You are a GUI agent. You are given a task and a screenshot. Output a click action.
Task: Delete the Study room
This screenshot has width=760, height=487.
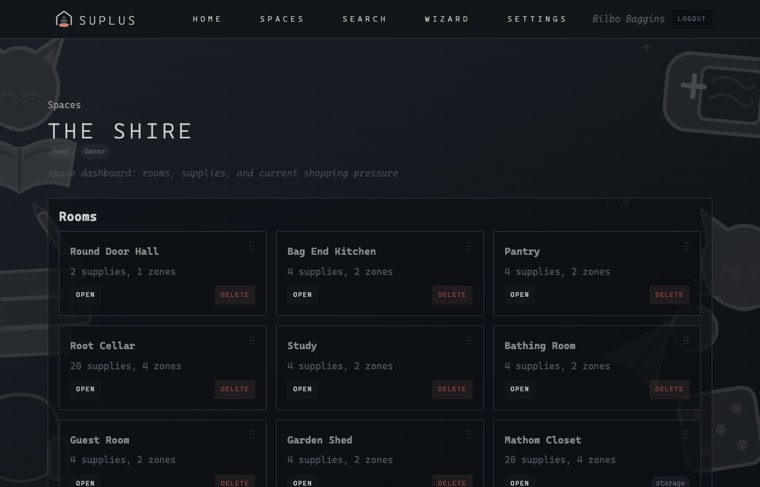(x=452, y=389)
